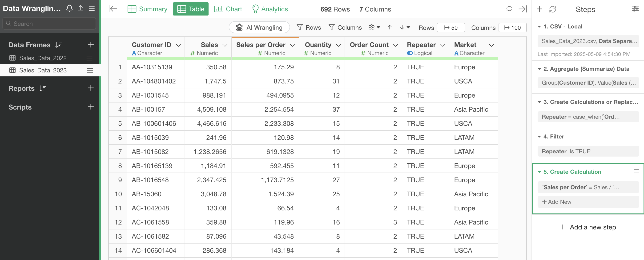Open Steps panel settings sliders icon
The width and height of the screenshot is (644, 260).
635,9
